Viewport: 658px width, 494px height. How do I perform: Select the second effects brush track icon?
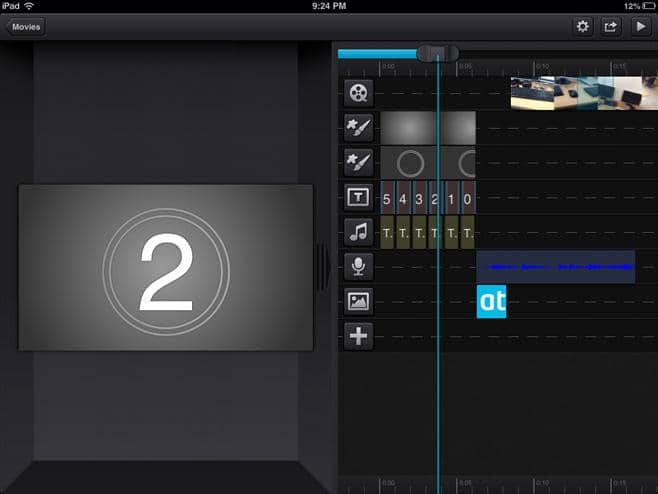coord(358,162)
